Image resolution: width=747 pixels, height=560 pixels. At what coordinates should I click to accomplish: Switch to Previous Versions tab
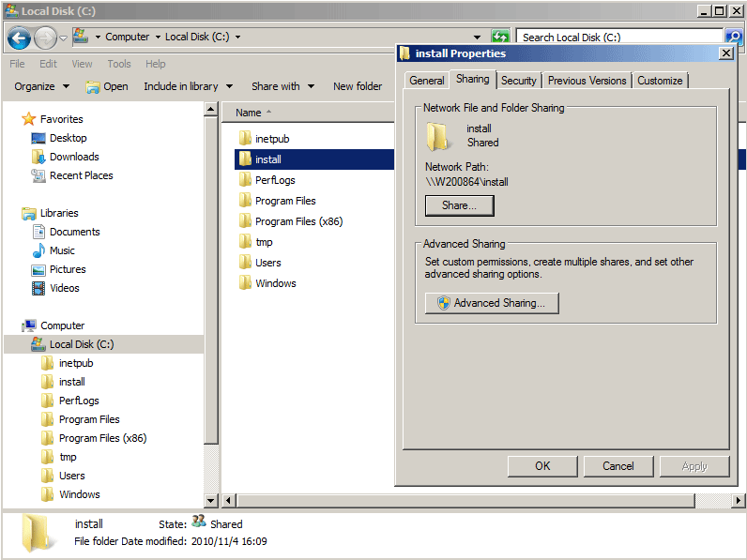[587, 81]
